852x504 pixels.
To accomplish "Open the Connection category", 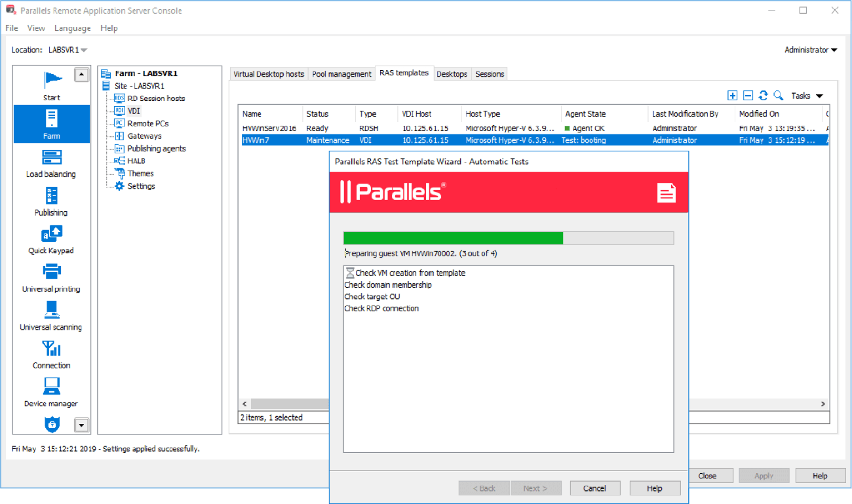I will (51, 355).
